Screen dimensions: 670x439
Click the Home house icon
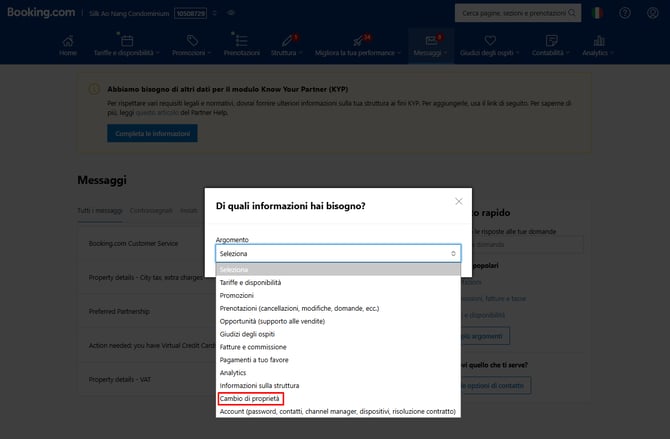[68, 41]
